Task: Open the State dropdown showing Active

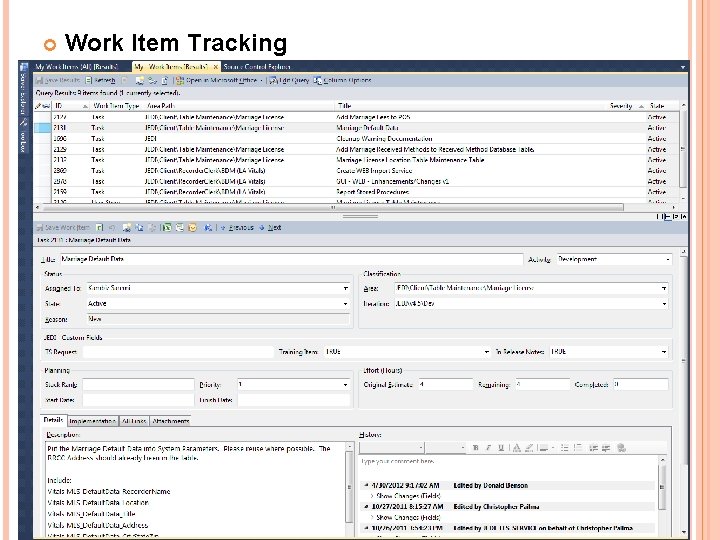Action: (346, 304)
